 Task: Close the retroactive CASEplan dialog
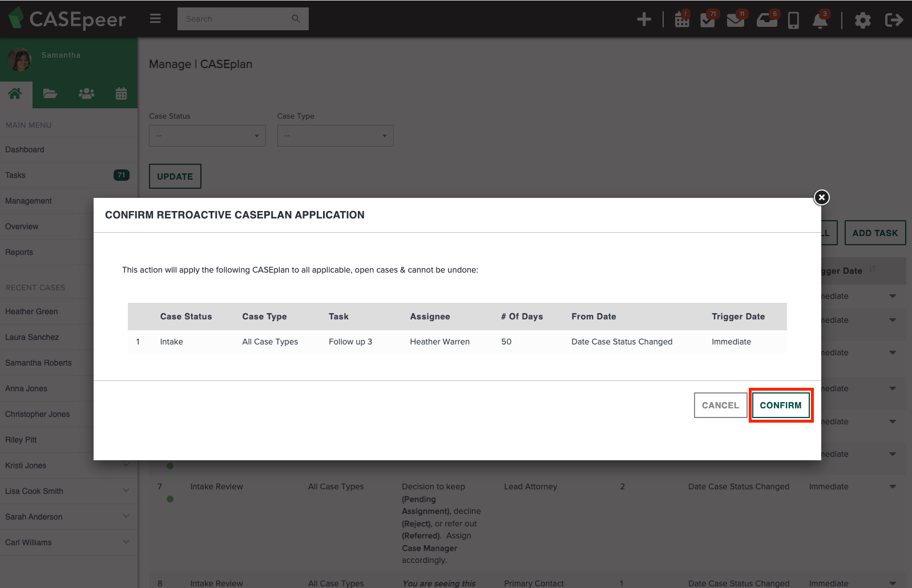point(821,197)
